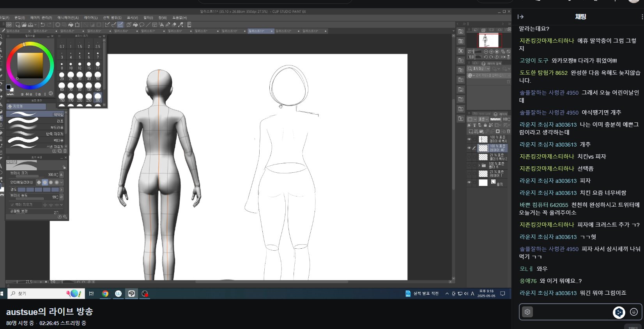Viewport: 644px width, 329px height.
Task: Show the '레이어 1' layer
Action: [x=469, y=173]
